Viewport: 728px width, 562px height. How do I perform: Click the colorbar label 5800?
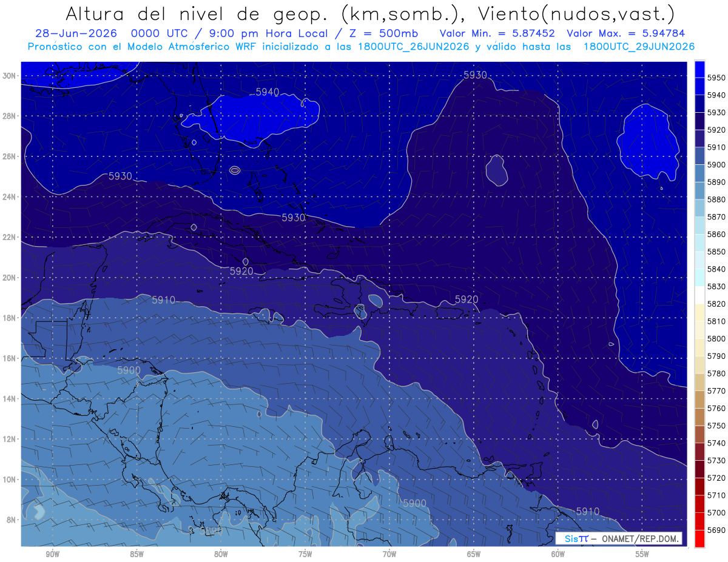click(716, 339)
